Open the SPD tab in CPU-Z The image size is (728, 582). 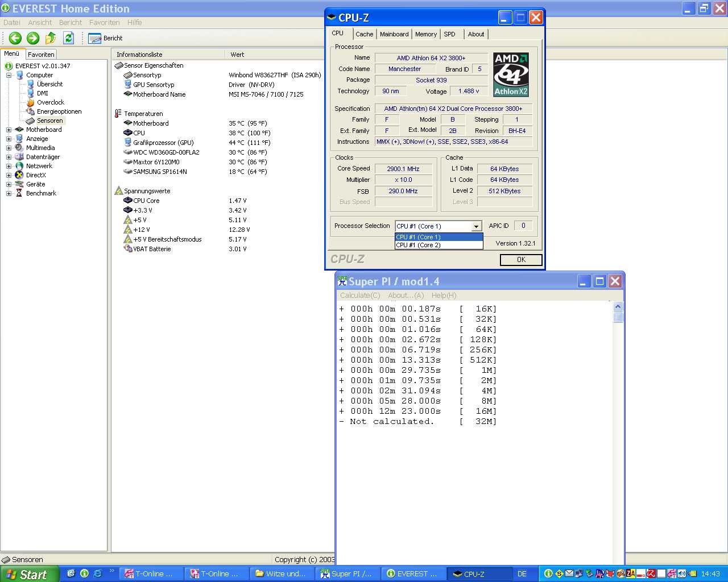[x=450, y=34]
